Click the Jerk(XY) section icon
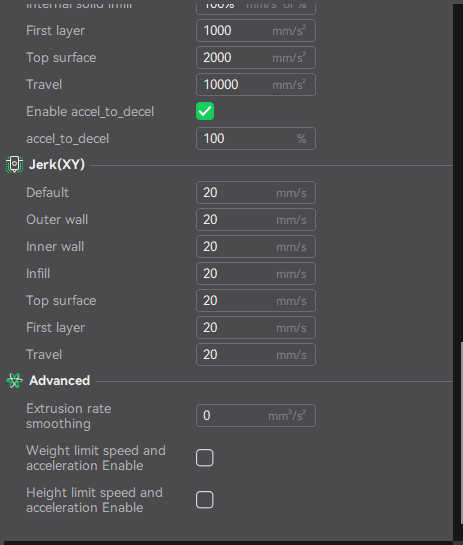The width and height of the screenshot is (463, 545). point(14,164)
